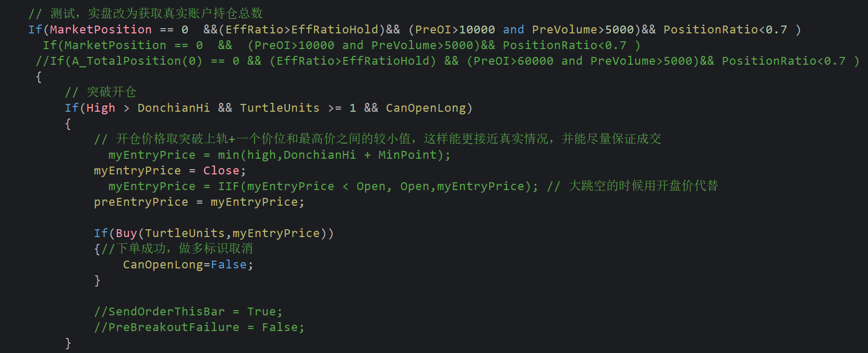Click the final closing brace at the bottom
Screen dimensions: 868x353
point(68,343)
